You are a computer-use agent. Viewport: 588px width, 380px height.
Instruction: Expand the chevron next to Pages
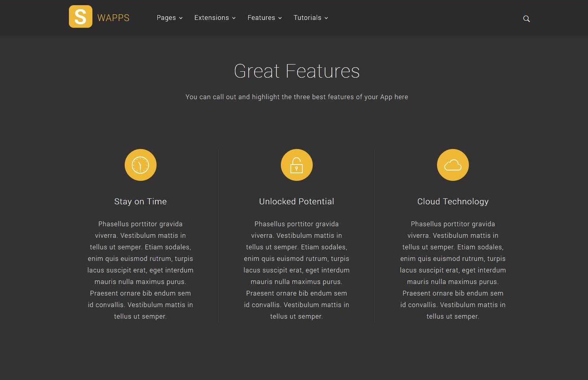(181, 18)
